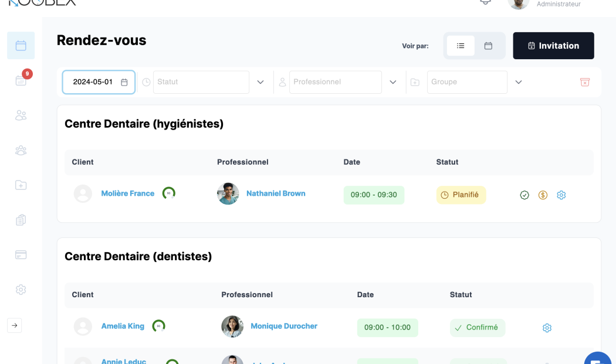Click the Professionnel column header in the hygiénistes table
The image size is (616, 364).
pos(243,162)
